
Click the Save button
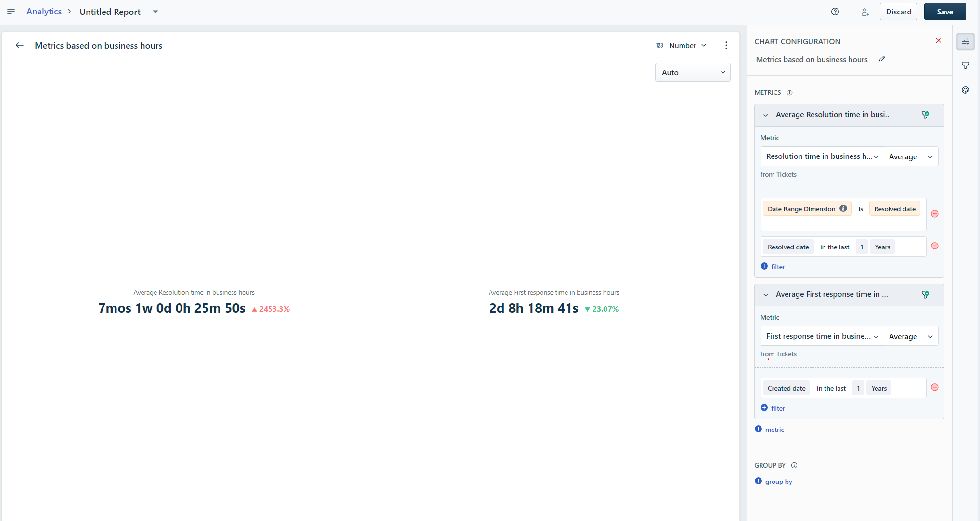pyautogui.click(x=944, y=12)
